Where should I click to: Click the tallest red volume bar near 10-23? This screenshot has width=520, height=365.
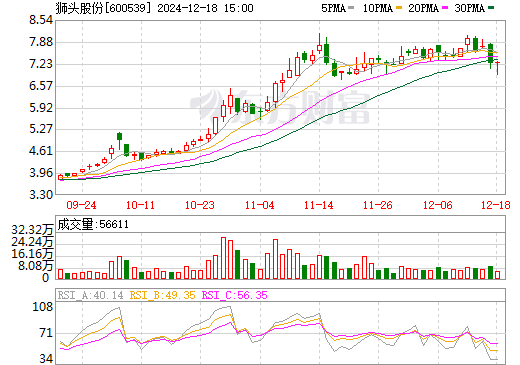click(224, 258)
